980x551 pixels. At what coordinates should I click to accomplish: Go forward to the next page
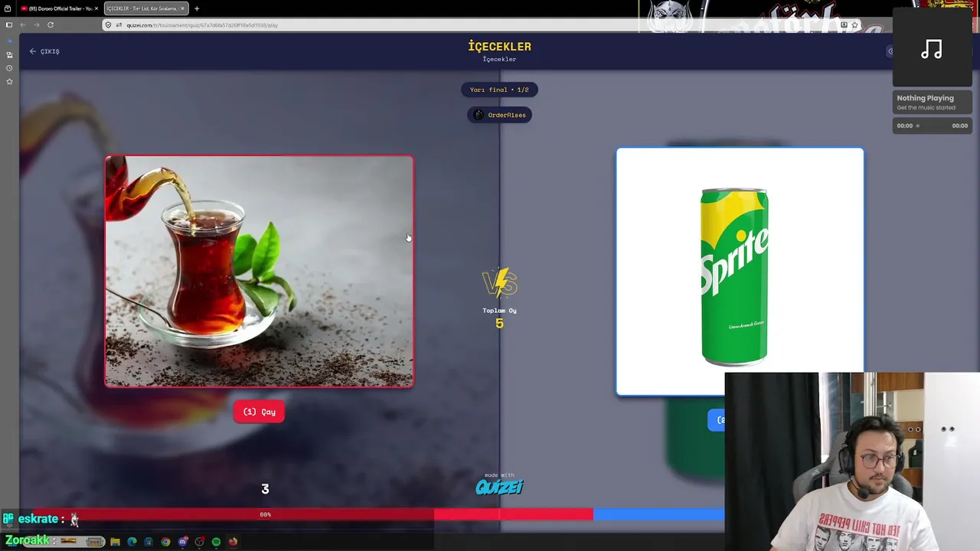(x=36, y=25)
